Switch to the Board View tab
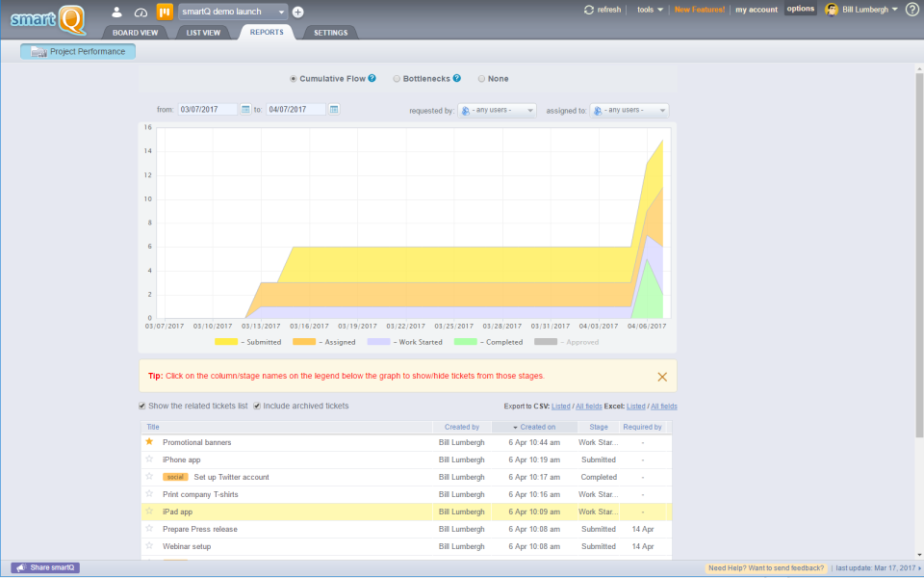This screenshot has height=578, width=924. [135, 32]
